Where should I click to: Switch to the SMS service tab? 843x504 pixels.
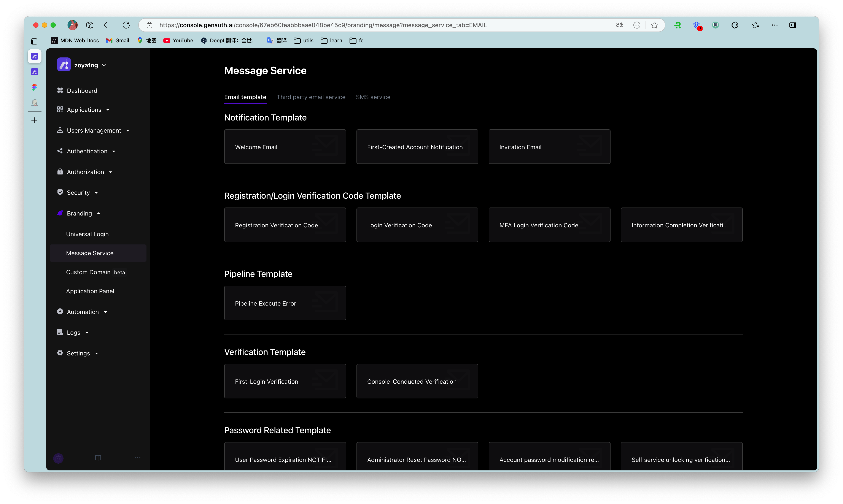click(373, 97)
